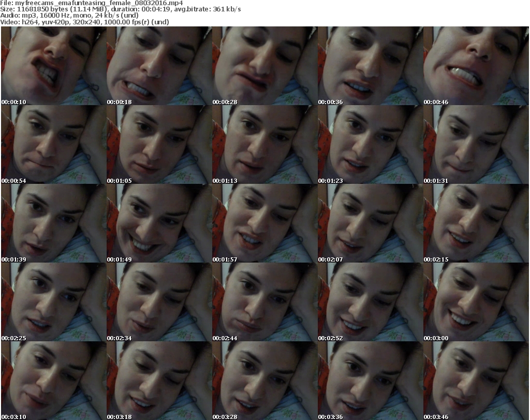View the frame captured at 00:03:28
This screenshot has height=420, width=530.
point(264,381)
